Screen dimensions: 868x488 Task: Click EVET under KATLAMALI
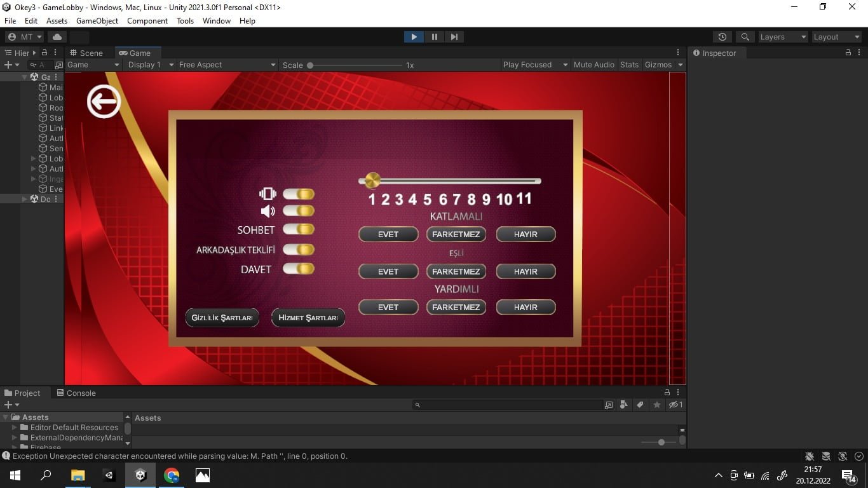coord(388,234)
